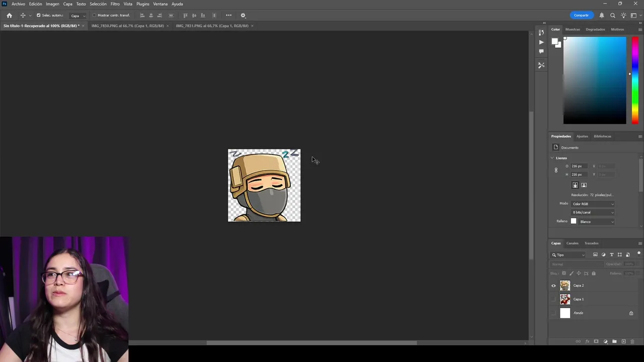Filter layers by adjustment layers icon
Viewport: 644px width, 362px height.
point(603,255)
